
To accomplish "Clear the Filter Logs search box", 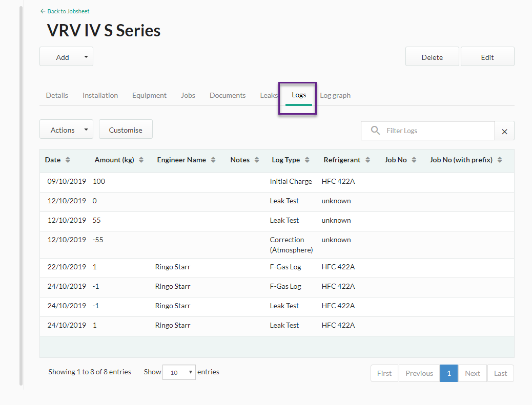I will tap(504, 131).
